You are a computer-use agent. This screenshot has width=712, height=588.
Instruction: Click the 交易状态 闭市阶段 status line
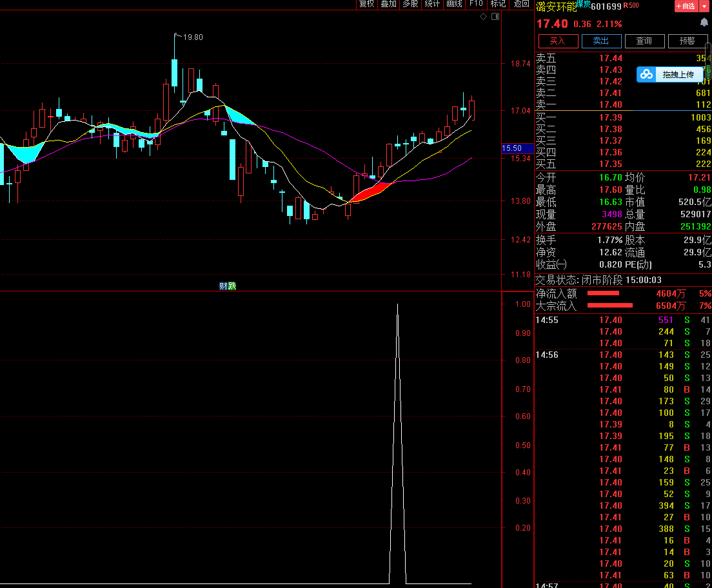pyautogui.click(x=598, y=280)
